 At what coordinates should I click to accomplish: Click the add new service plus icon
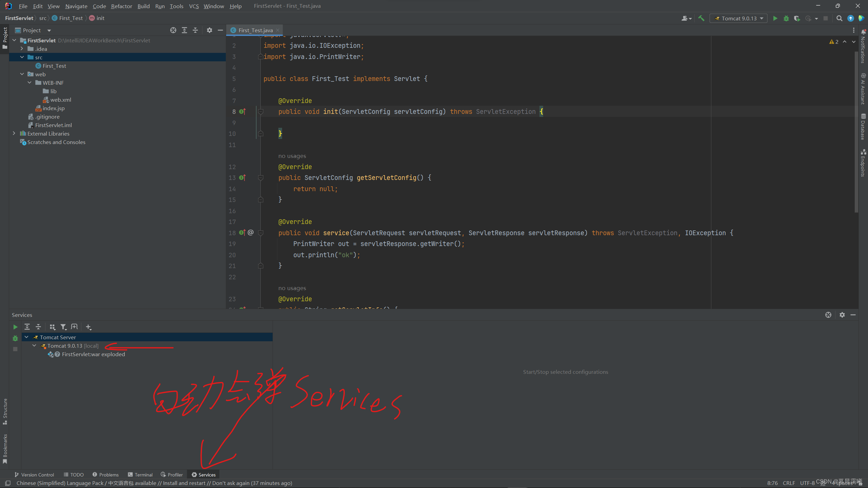coord(88,327)
